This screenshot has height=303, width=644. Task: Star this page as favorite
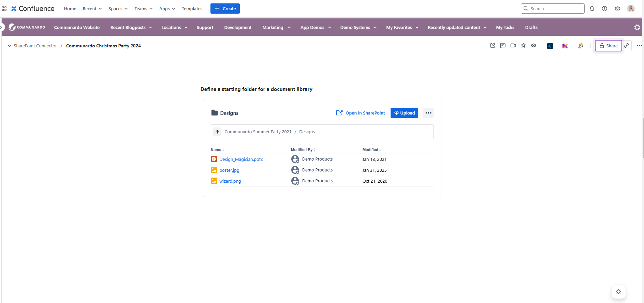[523, 46]
